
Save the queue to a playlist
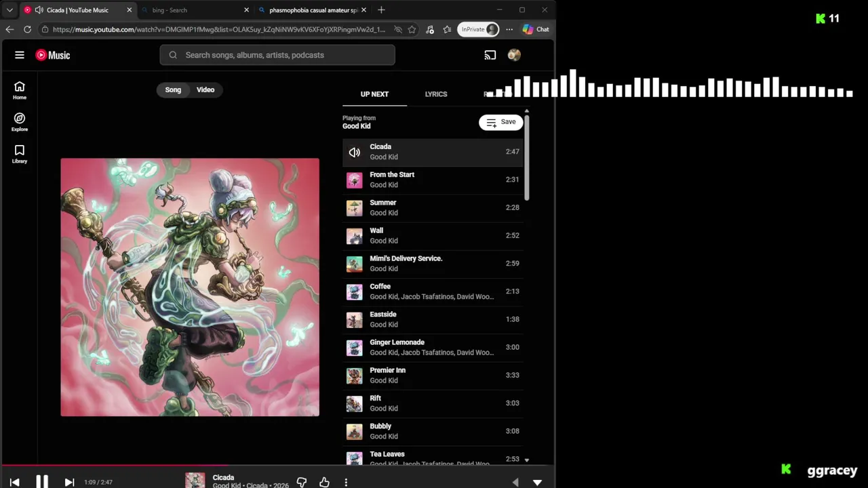tap(501, 122)
